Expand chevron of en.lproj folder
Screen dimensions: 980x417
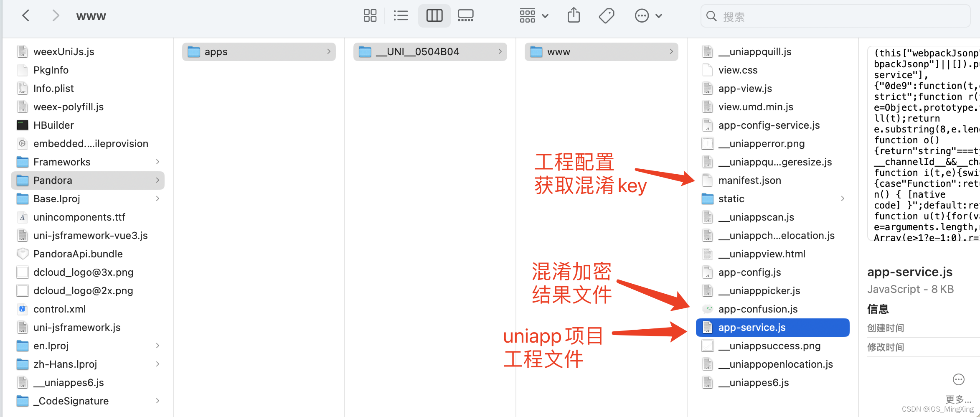tap(157, 346)
